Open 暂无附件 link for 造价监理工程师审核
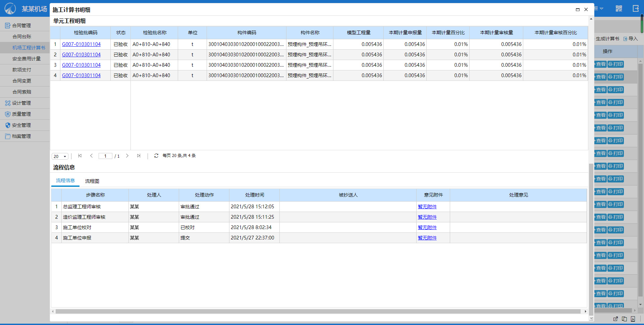 [427, 217]
